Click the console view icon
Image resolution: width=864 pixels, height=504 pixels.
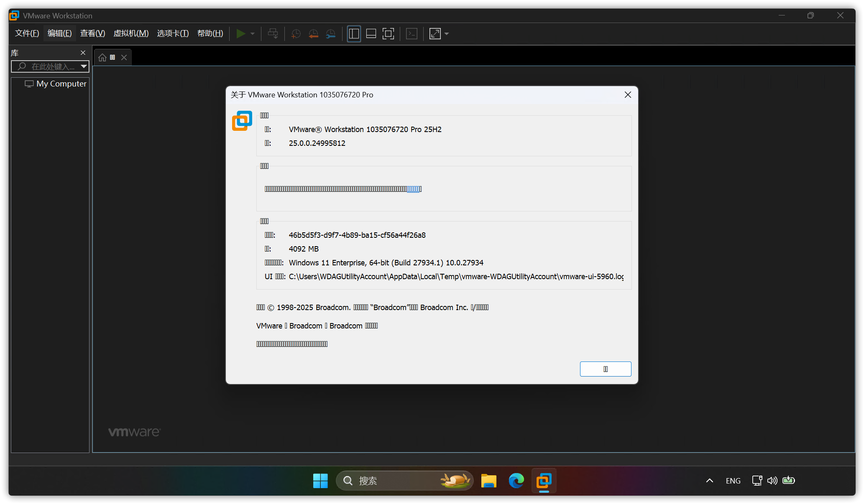pos(412,33)
